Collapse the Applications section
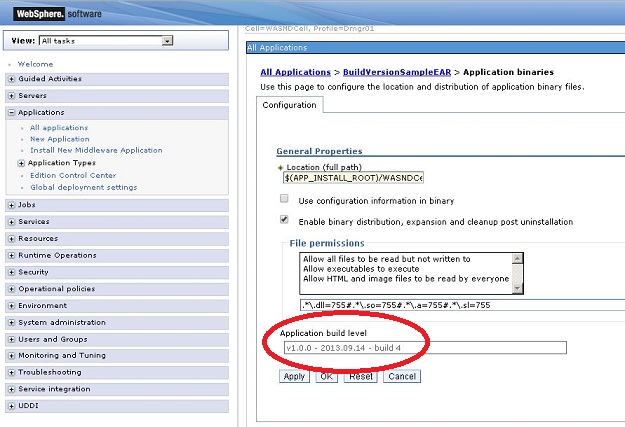This screenshot has height=427, width=625. [12, 112]
